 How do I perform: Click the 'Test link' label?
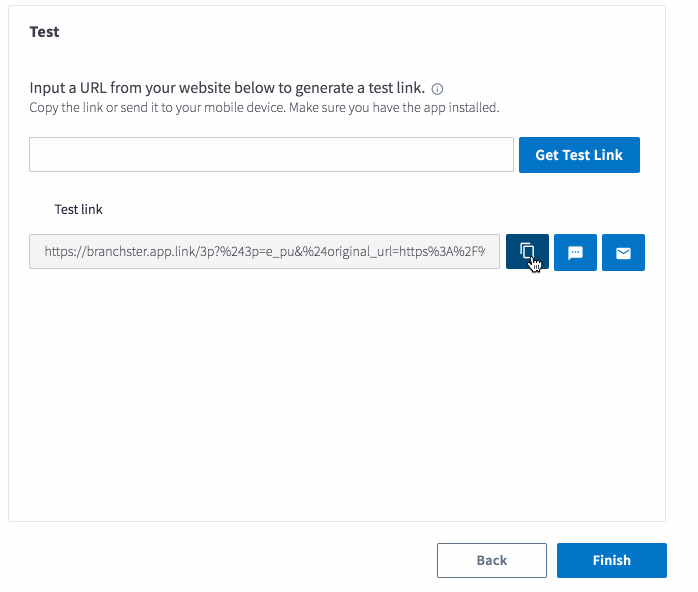[x=78, y=209]
